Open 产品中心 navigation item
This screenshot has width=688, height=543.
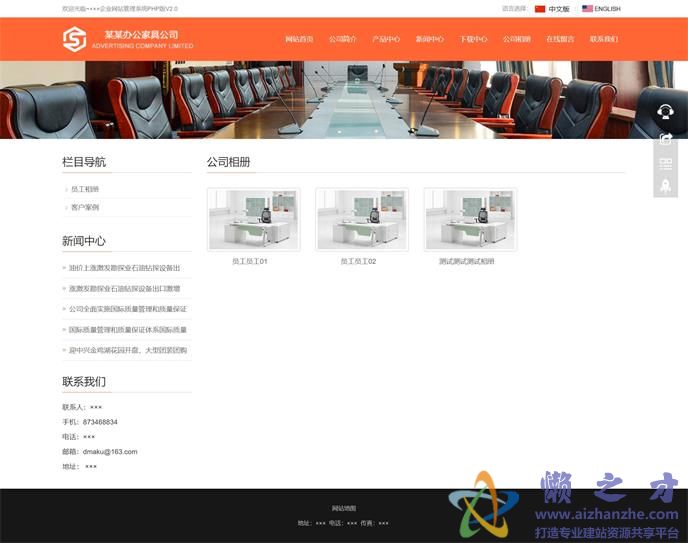point(386,39)
